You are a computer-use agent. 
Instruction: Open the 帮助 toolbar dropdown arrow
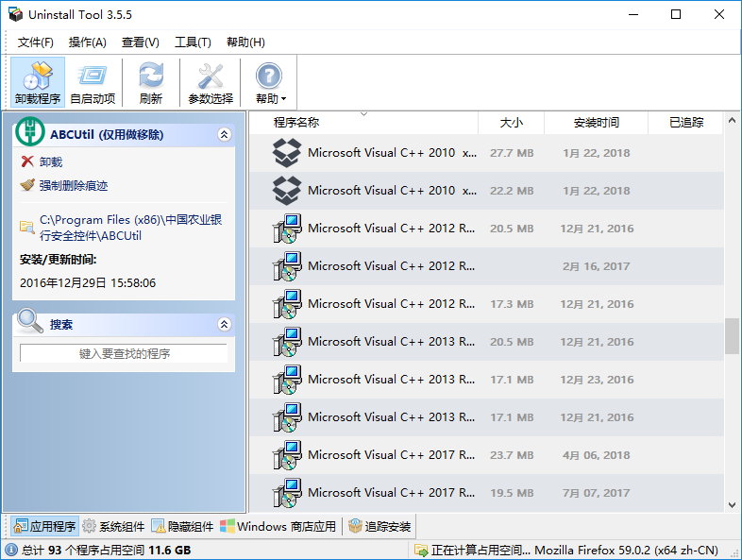click(284, 99)
